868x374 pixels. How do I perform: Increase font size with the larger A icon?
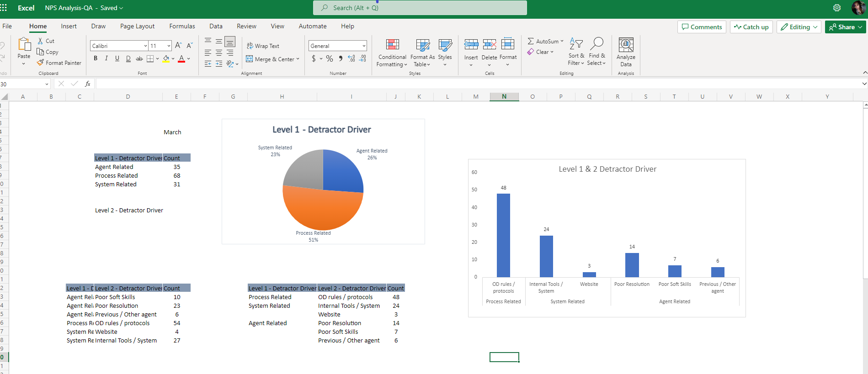point(178,46)
